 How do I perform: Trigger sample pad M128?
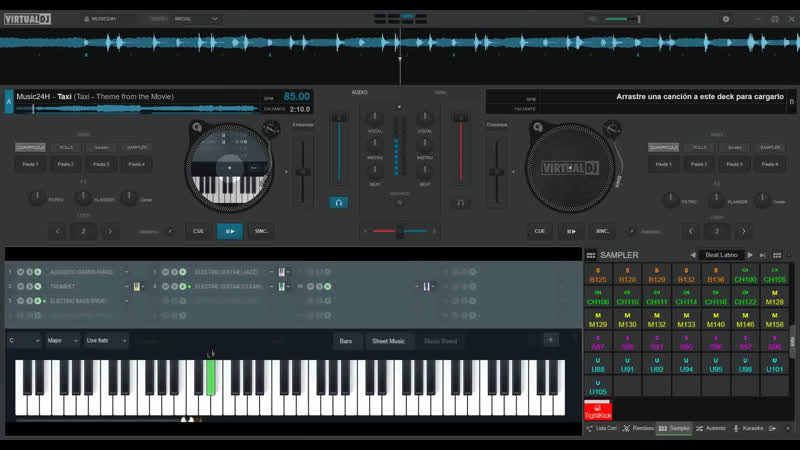[774, 297]
